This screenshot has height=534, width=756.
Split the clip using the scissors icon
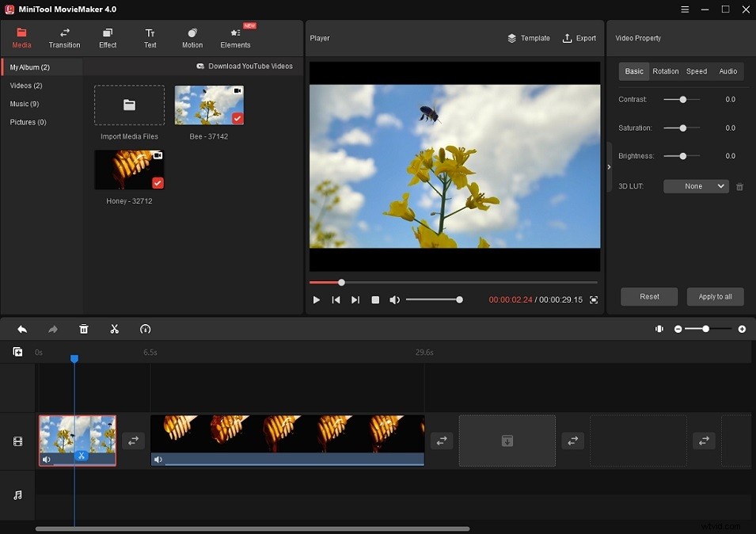coord(114,329)
